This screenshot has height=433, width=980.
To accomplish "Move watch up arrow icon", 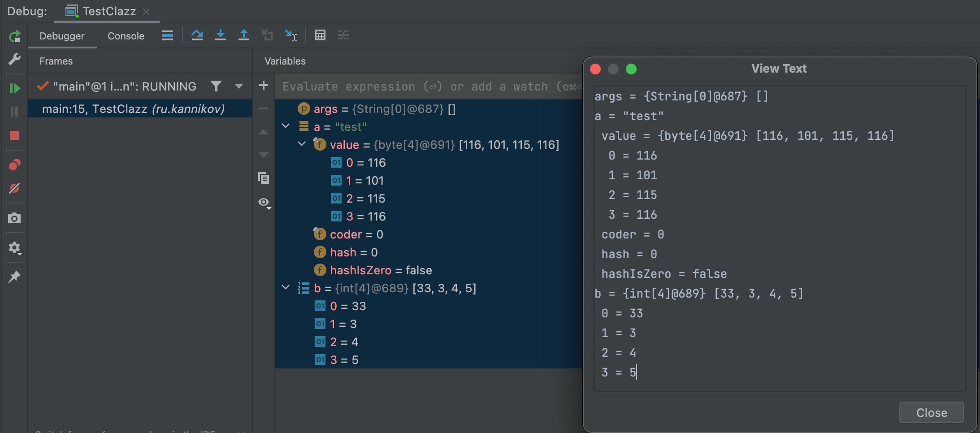I will 264,132.
